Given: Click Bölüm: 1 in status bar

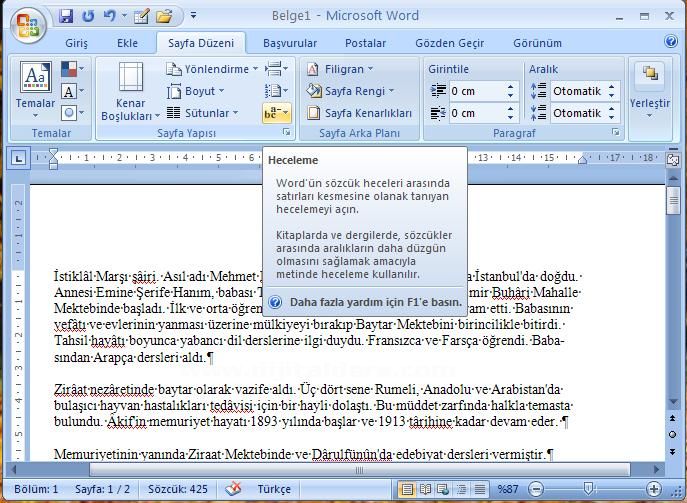Looking at the screenshot, I should tap(36, 489).
